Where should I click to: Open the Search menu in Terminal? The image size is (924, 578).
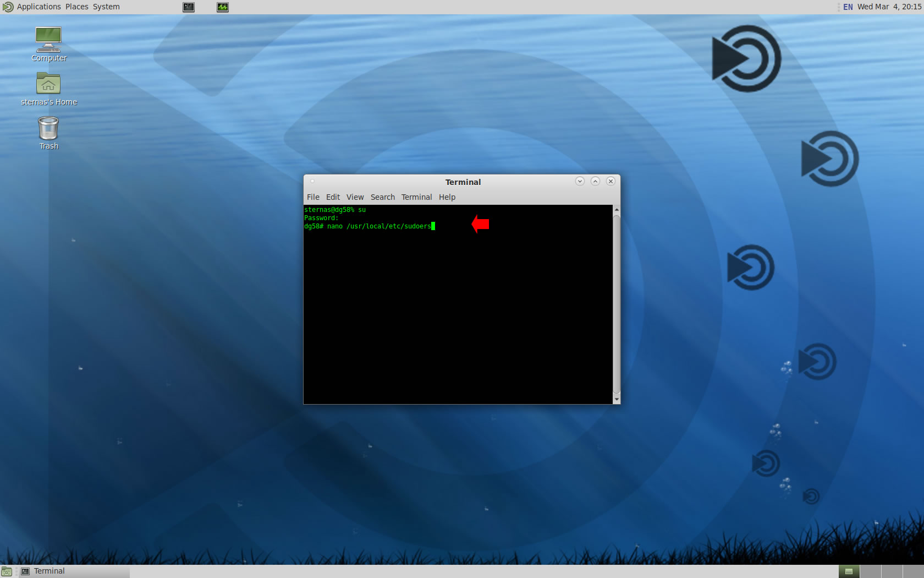click(383, 197)
